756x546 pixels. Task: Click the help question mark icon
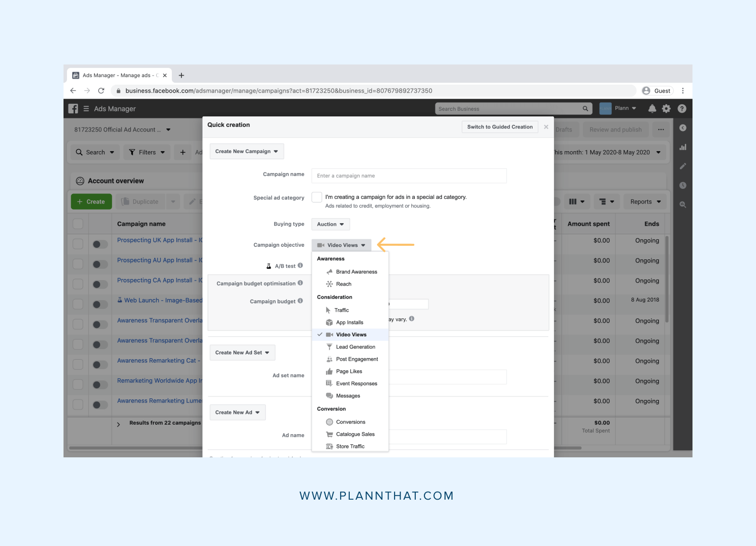coord(682,108)
